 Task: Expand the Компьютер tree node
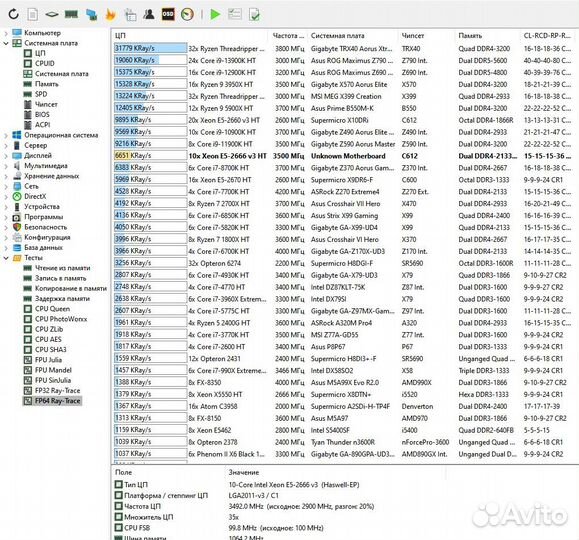pyautogui.click(x=6, y=33)
